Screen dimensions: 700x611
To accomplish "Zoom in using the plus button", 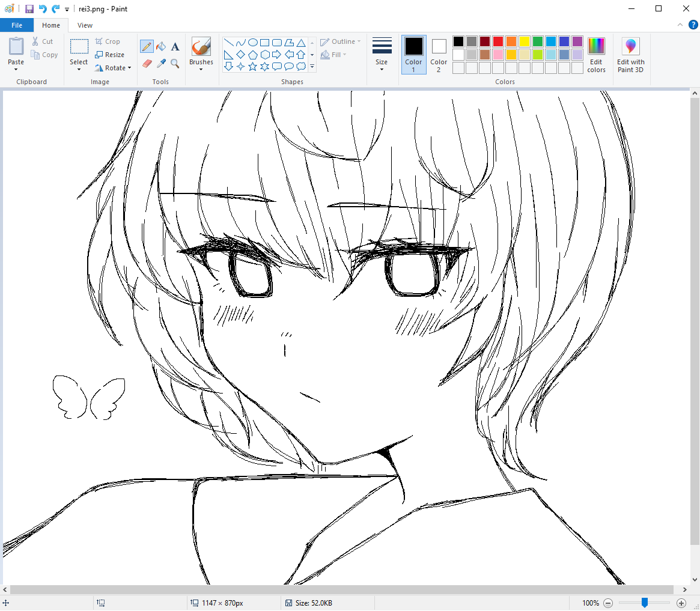I will (681, 603).
